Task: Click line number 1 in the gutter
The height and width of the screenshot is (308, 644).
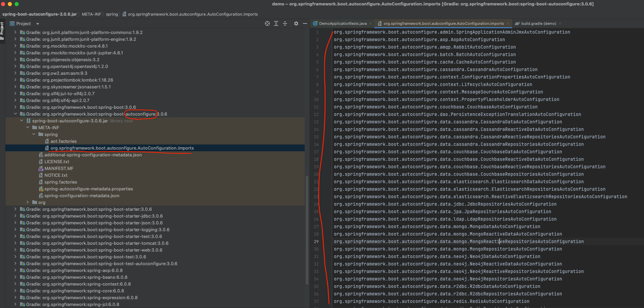Action: point(317,32)
